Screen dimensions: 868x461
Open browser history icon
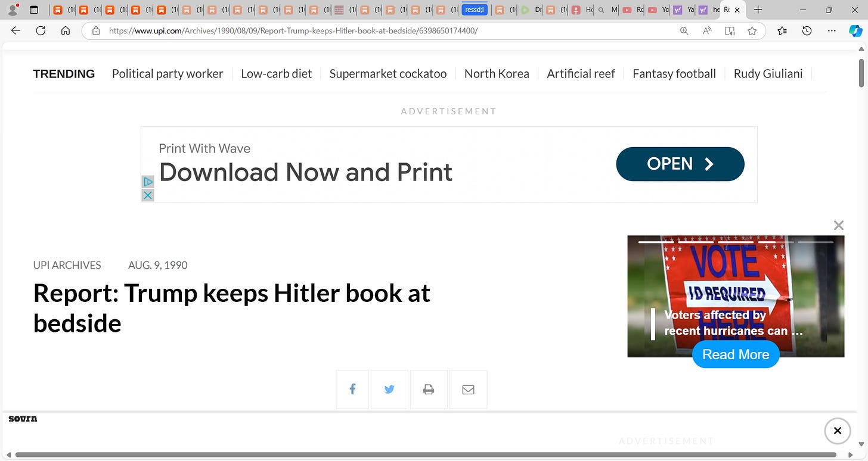click(807, 31)
